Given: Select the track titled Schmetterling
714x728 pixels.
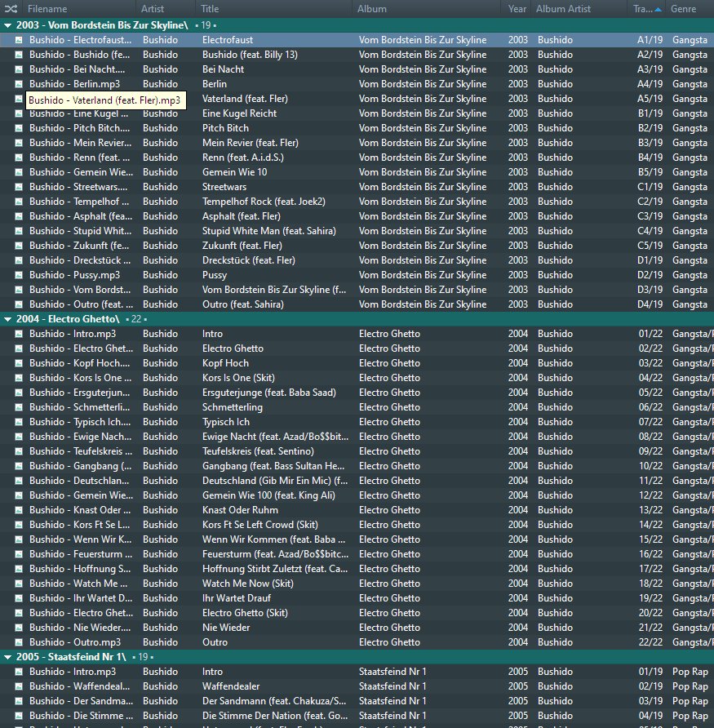Looking at the screenshot, I should 233,407.
